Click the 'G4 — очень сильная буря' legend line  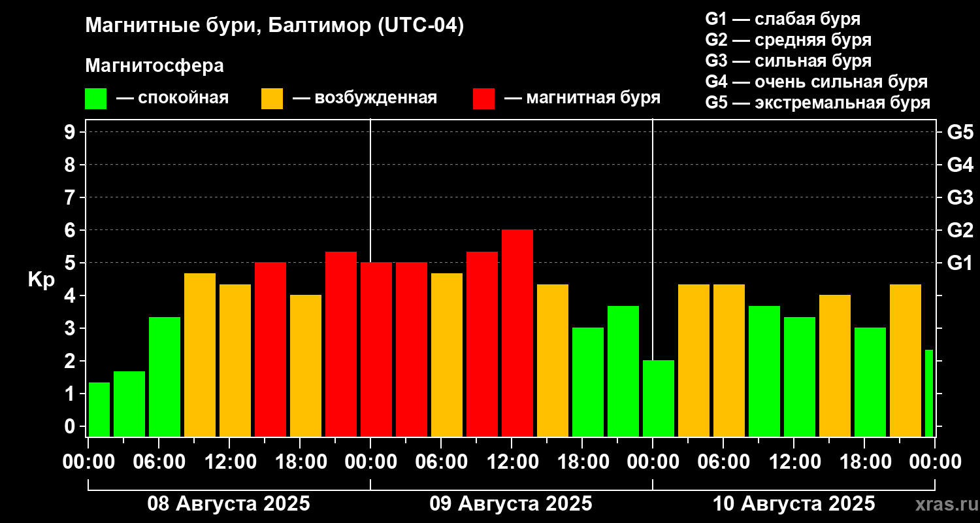tap(817, 82)
